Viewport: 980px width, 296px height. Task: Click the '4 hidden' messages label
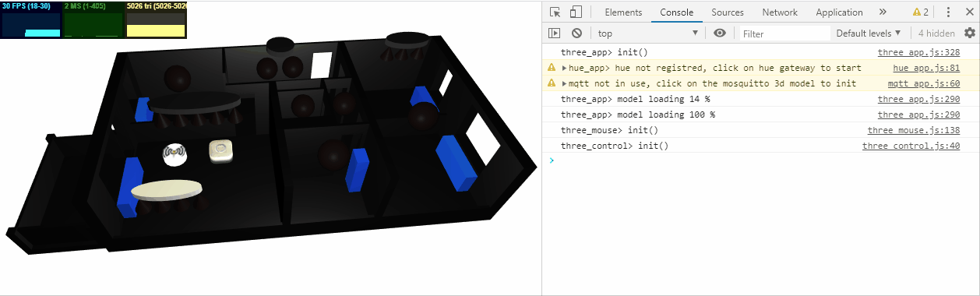(936, 33)
